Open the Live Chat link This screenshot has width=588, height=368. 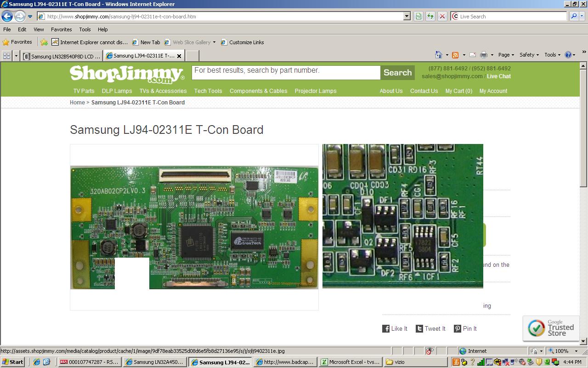point(499,76)
